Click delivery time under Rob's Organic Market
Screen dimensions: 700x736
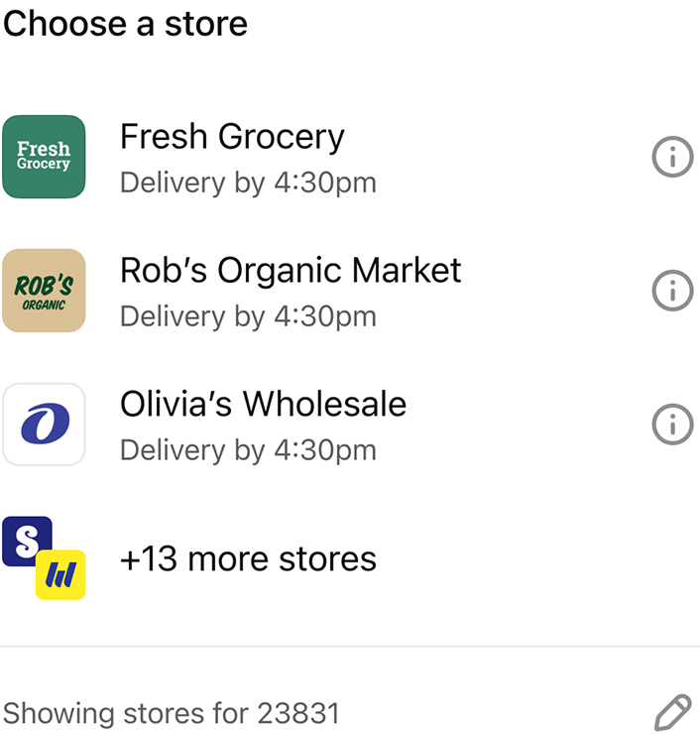coord(248,316)
